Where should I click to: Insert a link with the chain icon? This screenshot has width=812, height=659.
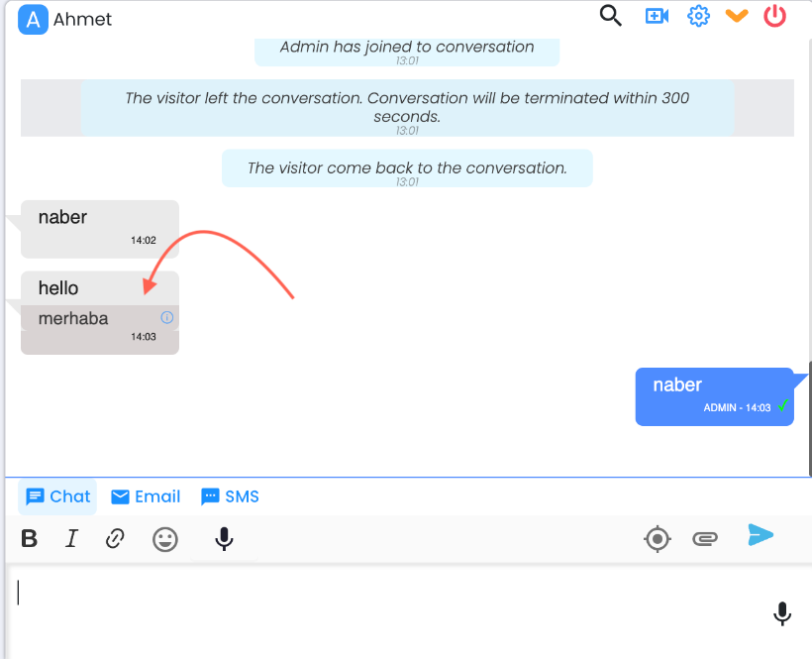(115, 539)
